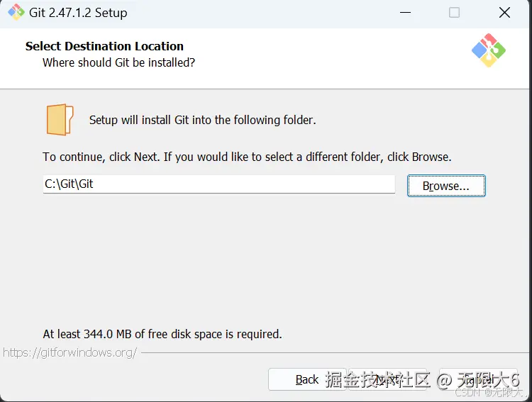The height and width of the screenshot is (402, 532).
Task: Click the C:\Git\Git destination path field
Action: click(x=218, y=184)
